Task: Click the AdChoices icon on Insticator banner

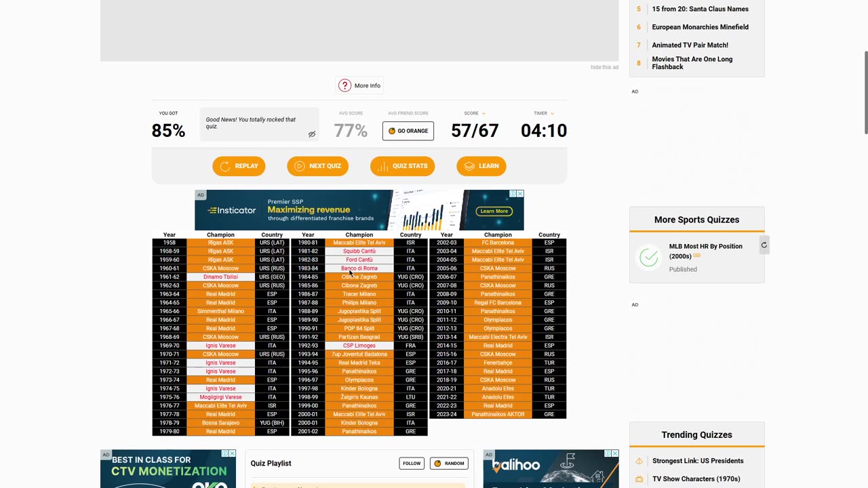Action: tap(513, 194)
